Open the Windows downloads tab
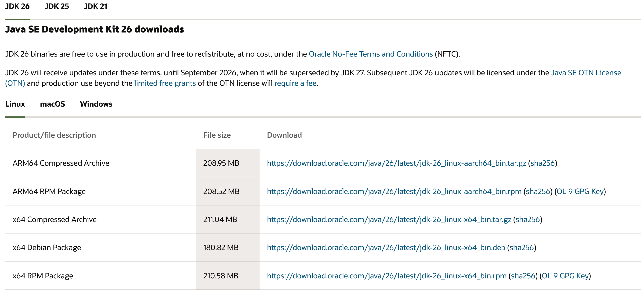The width and height of the screenshot is (644, 295). pos(96,104)
